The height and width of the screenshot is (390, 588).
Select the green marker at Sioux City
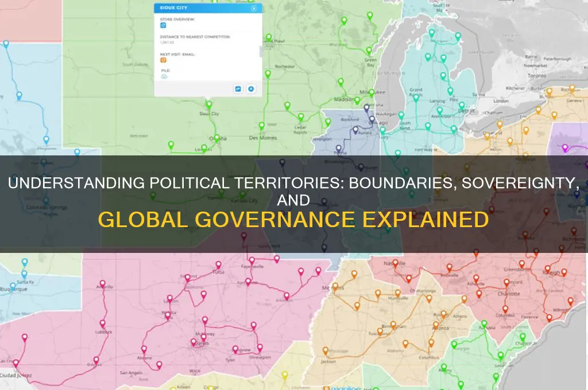click(209, 105)
